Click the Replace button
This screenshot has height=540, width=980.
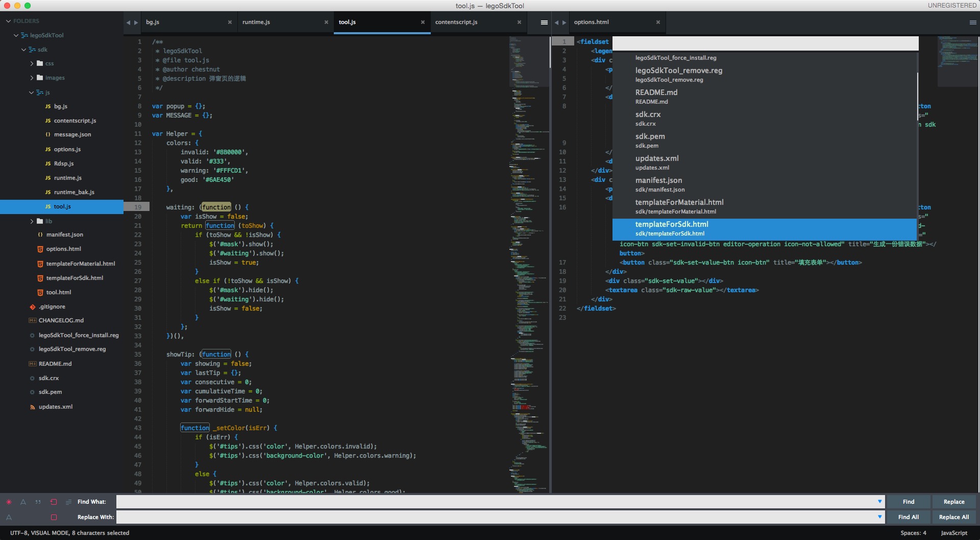point(954,502)
